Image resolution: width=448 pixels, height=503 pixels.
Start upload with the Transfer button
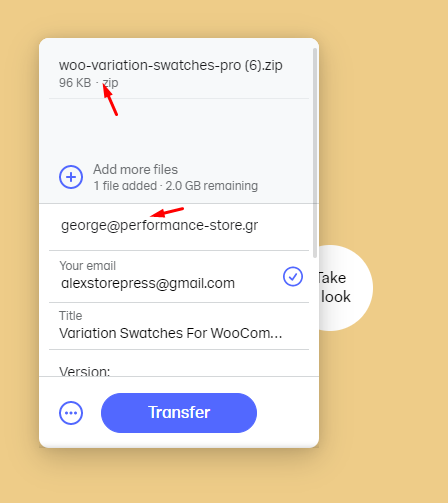click(x=179, y=413)
